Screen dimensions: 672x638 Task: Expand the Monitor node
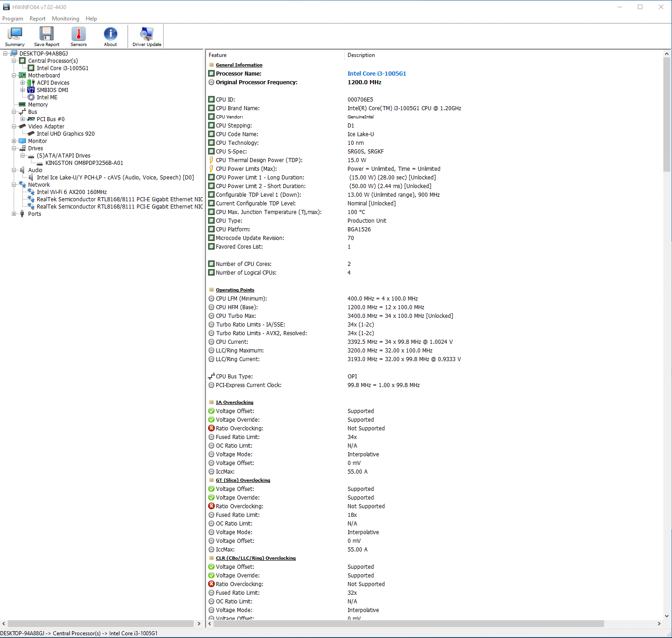tap(14, 141)
